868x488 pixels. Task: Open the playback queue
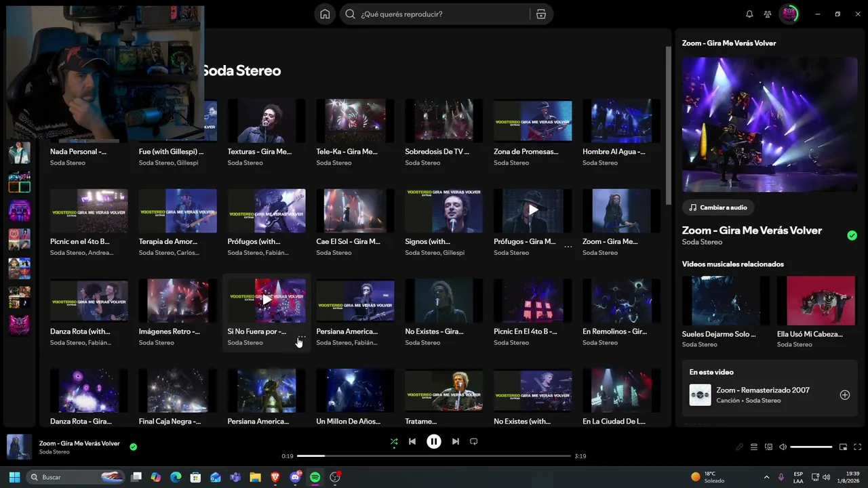pyautogui.click(x=754, y=447)
